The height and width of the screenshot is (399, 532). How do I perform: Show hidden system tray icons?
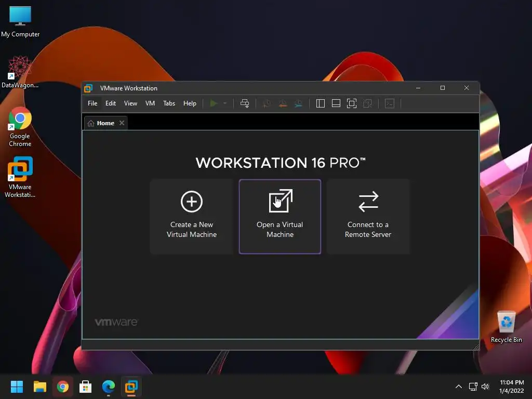pyautogui.click(x=458, y=387)
